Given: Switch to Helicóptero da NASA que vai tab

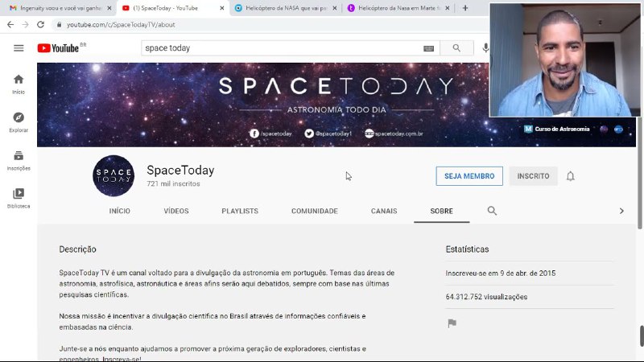Looking at the screenshot, I should pos(286,8).
